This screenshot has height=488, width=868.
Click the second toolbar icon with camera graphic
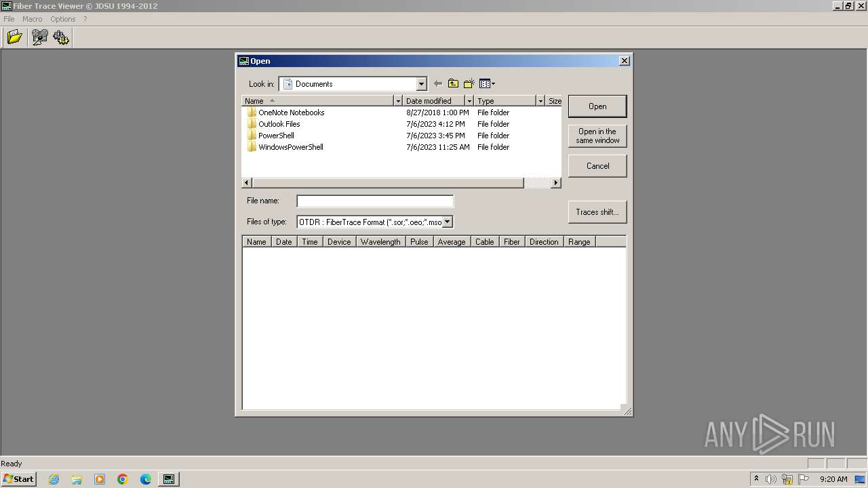[40, 37]
